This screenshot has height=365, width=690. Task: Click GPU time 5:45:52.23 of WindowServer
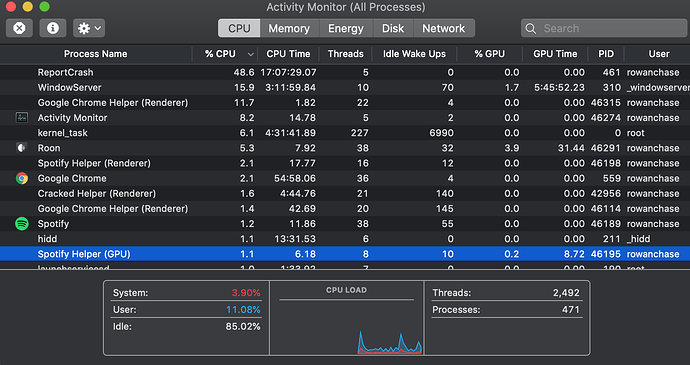tap(559, 87)
